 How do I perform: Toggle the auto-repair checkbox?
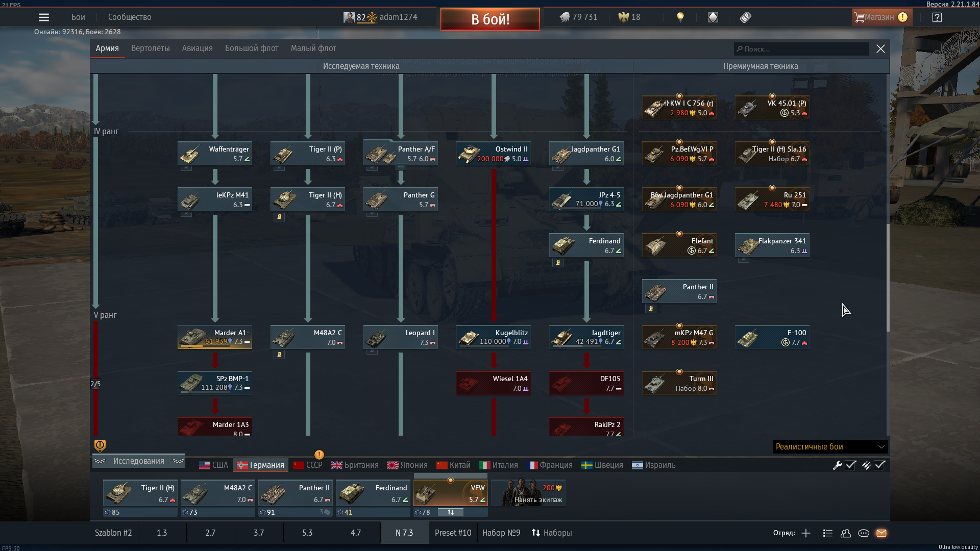pyautogui.click(x=850, y=465)
